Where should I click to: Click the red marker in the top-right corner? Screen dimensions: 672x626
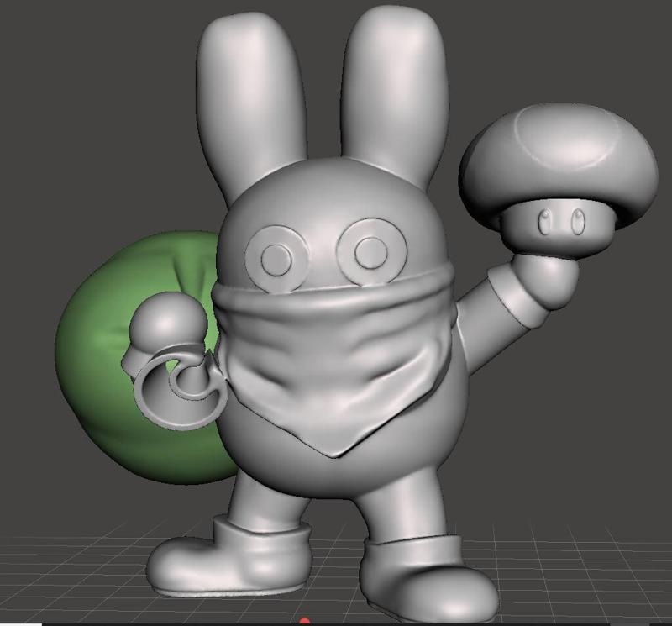click(x=668, y=4)
